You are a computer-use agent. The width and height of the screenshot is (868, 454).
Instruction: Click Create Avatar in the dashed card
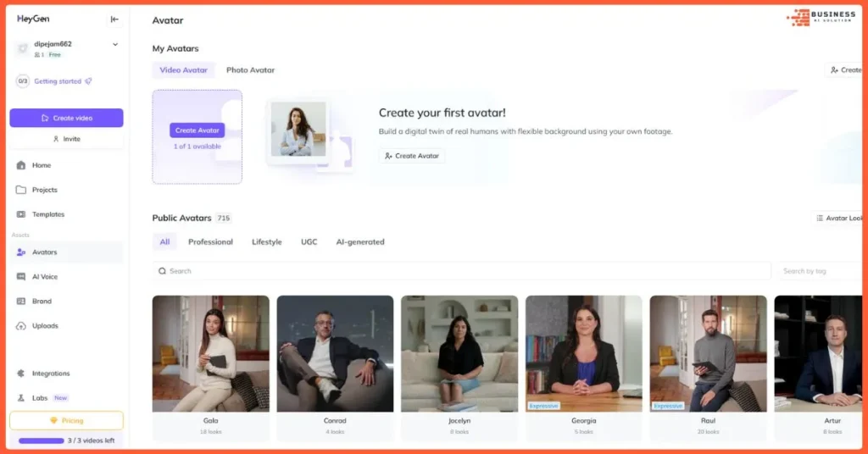point(197,130)
